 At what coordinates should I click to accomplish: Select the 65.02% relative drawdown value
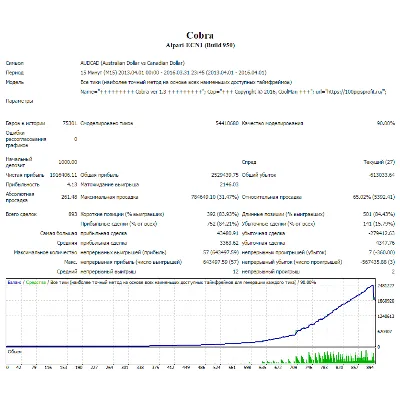(x=374, y=197)
